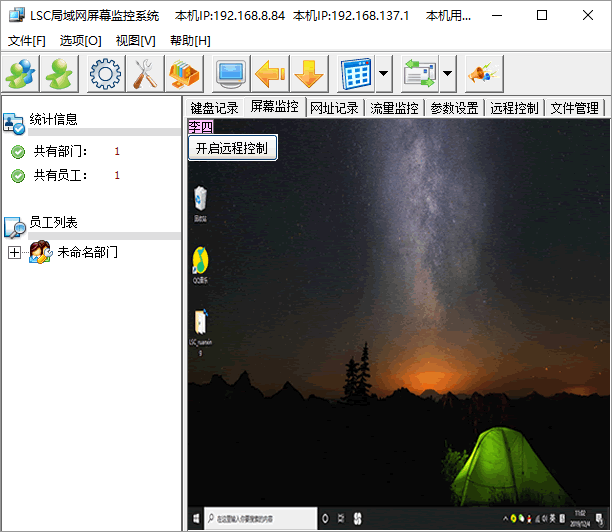This screenshot has height=532, width=612.
Task: Switch to the 流量监控 tab
Action: pyautogui.click(x=394, y=108)
